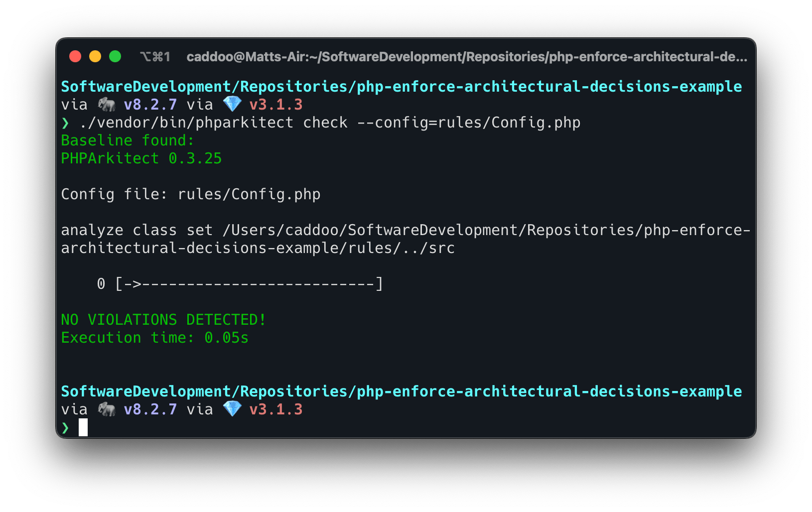Click the 0 counter before the progress bar
812x512 pixels.
click(101, 283)
